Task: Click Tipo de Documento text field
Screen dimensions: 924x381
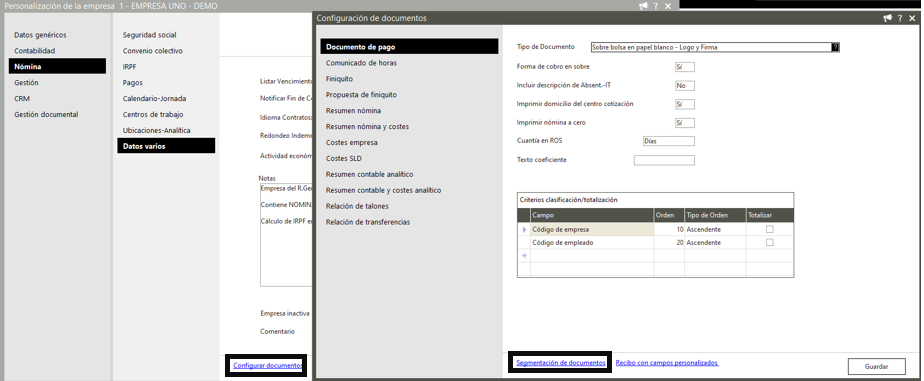Action: coord(711,47)
